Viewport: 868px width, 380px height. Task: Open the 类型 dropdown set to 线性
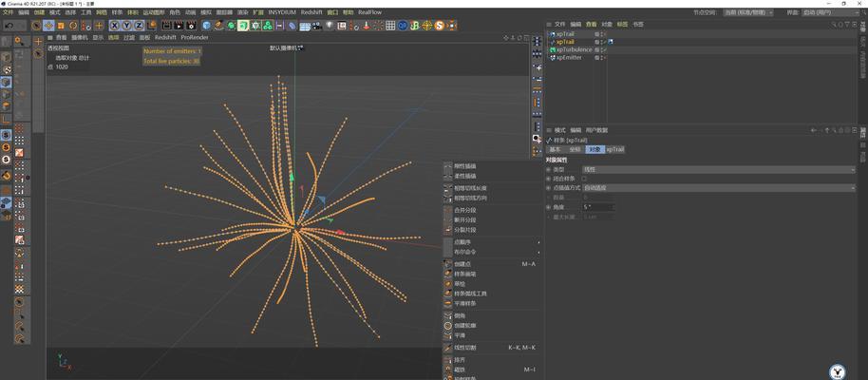tap(719, 169)
